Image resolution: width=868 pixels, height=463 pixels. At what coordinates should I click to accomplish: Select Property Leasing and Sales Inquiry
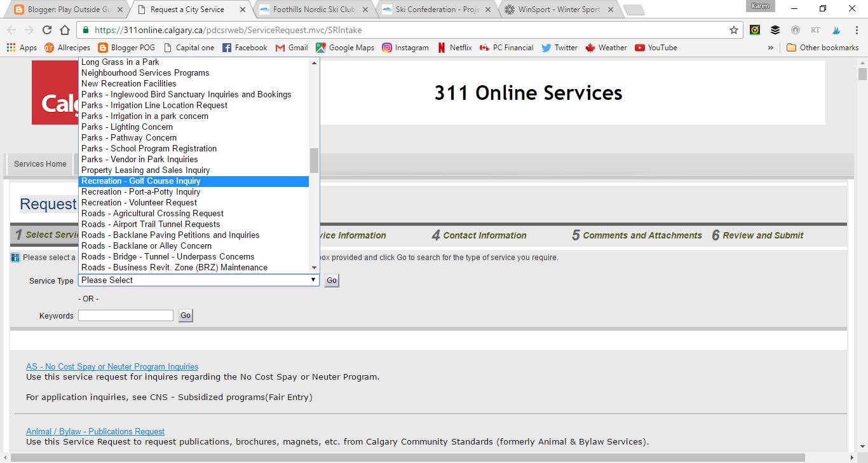[x=194, y=170]
